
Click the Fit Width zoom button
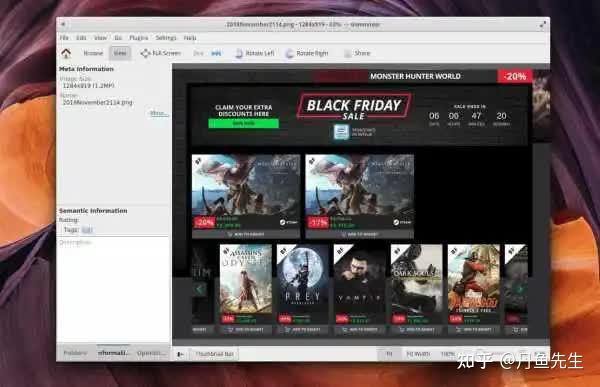coord(418,354)
